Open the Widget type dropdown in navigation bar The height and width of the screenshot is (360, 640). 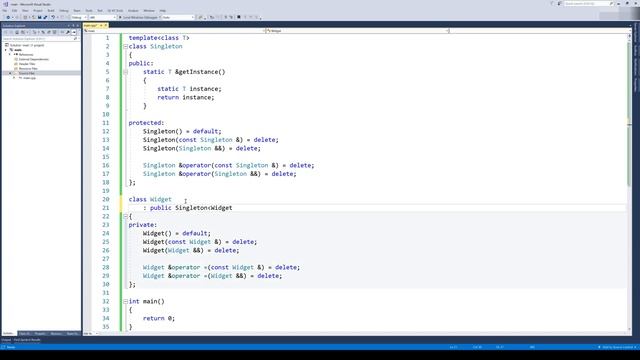[358, 31]
